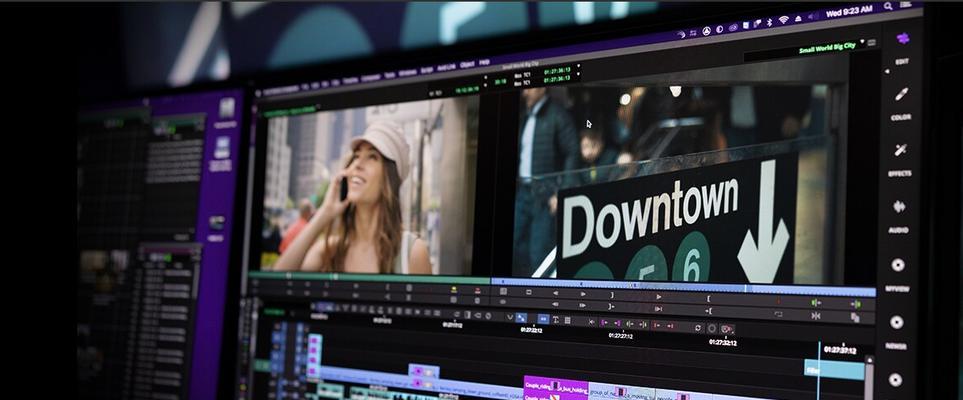
Task: Play the sequence in record monitor
Action: (x=658, y=296)
